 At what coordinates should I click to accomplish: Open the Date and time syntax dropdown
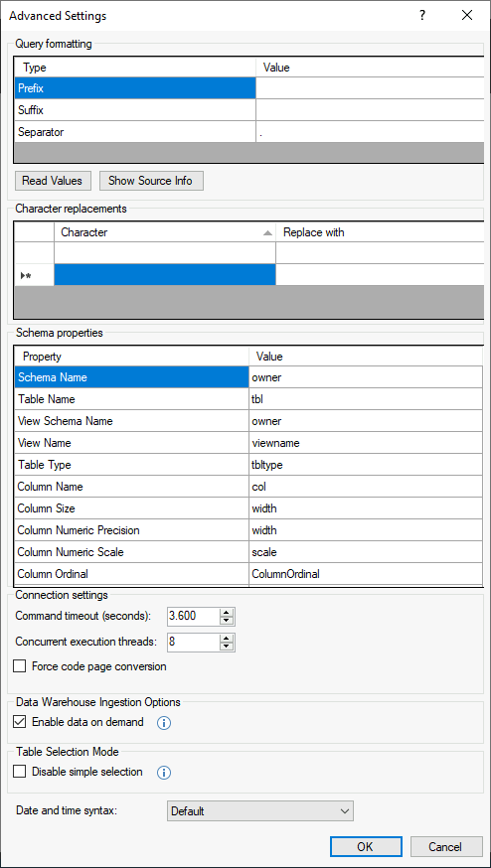[259, 811]
